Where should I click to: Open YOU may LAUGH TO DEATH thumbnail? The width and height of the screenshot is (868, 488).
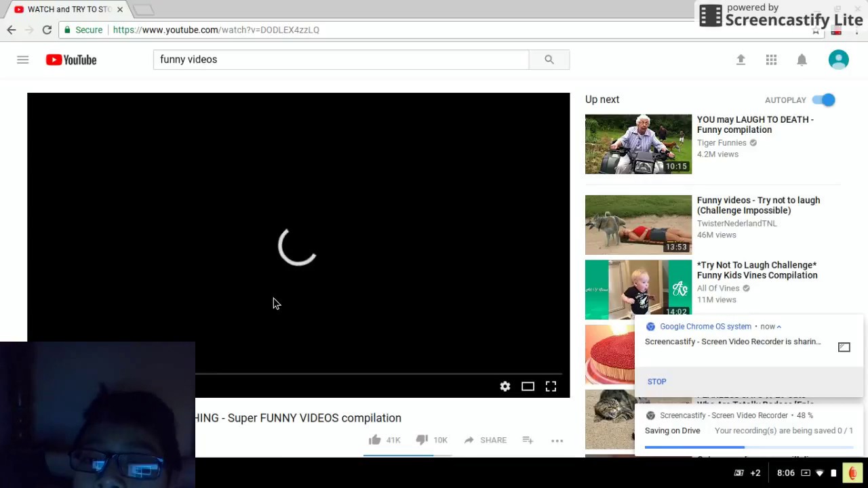[638, 144]
